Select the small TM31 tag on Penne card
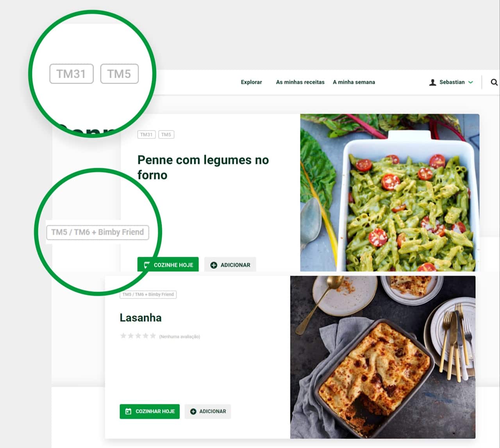Screen dimensions: 500x448 146,135
